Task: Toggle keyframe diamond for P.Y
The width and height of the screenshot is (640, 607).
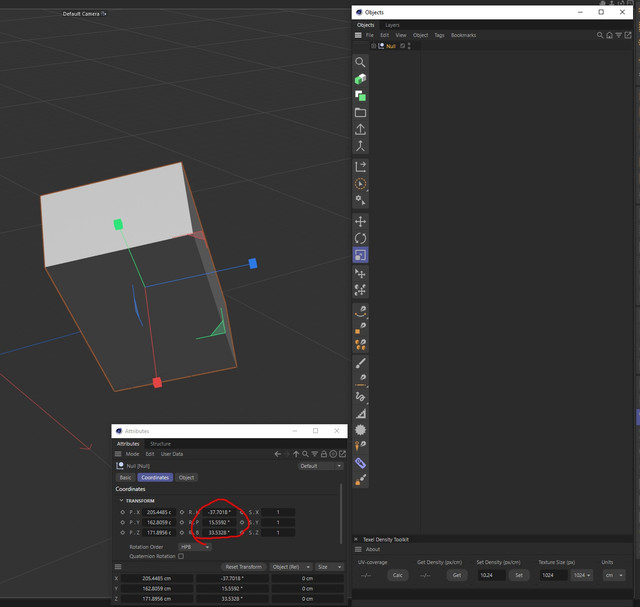Action: [x=122, y=522]
